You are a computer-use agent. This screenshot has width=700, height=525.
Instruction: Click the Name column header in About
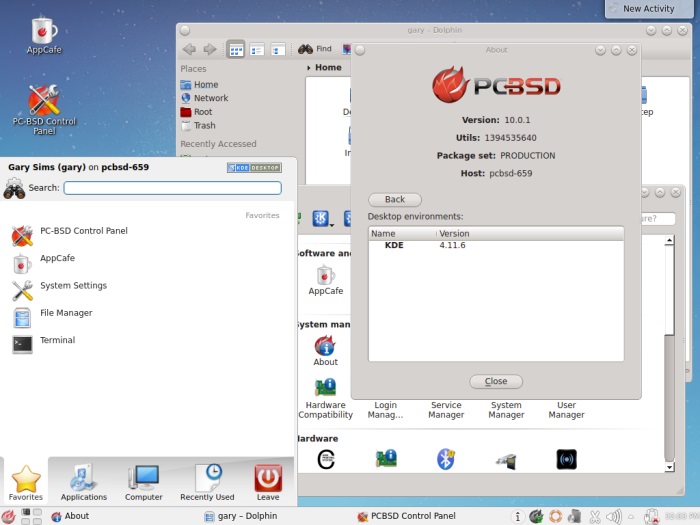click(403, 233)
